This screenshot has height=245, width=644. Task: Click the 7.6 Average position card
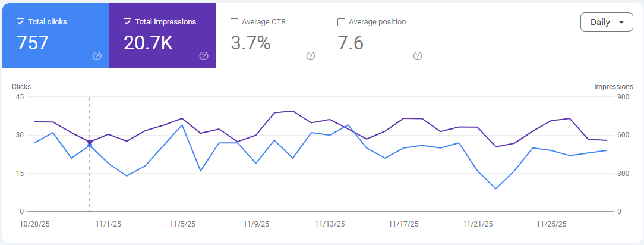(376, 36)
